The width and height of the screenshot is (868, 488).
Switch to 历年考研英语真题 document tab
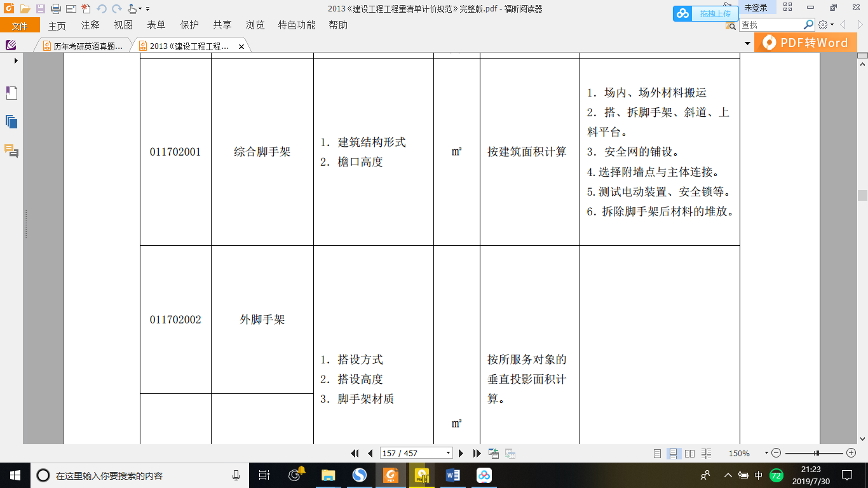pyautogui.click(x=83, y=46)
